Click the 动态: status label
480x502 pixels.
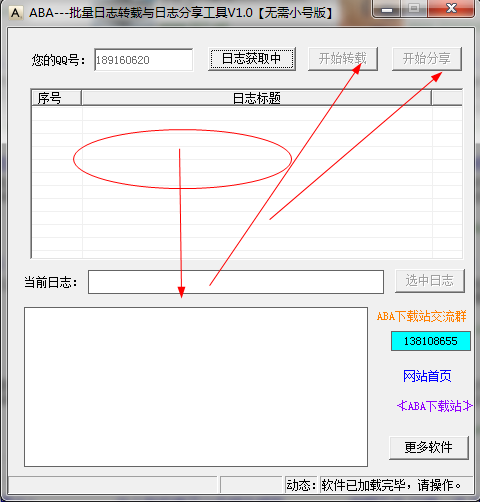click(x=301, y=485)
